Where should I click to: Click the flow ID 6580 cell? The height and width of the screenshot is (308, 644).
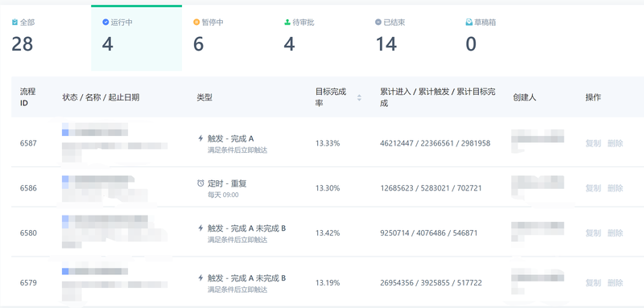click(28, 233)
